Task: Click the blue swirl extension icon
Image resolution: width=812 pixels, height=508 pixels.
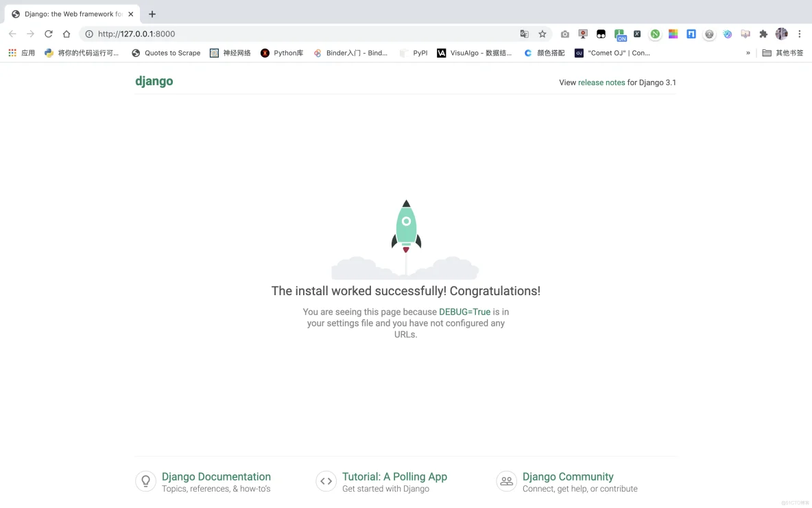Action: pyautogui.click(x=728, y=34)
